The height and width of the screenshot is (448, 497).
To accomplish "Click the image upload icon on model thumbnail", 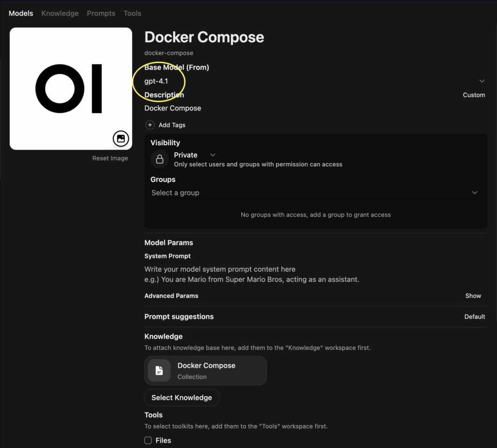I will click(x=121, y=138).
